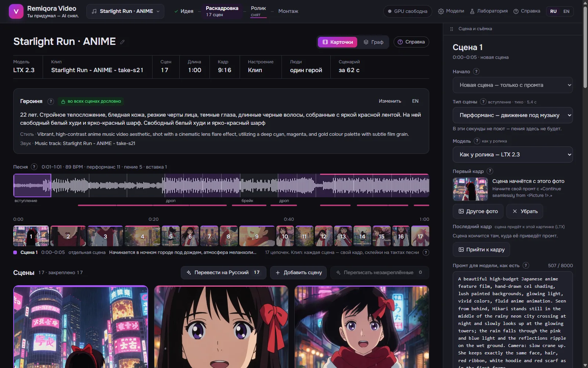Click the Прийти к кадру button
The height and width of the screenshot is (368, 588).
tap(481, 250)
